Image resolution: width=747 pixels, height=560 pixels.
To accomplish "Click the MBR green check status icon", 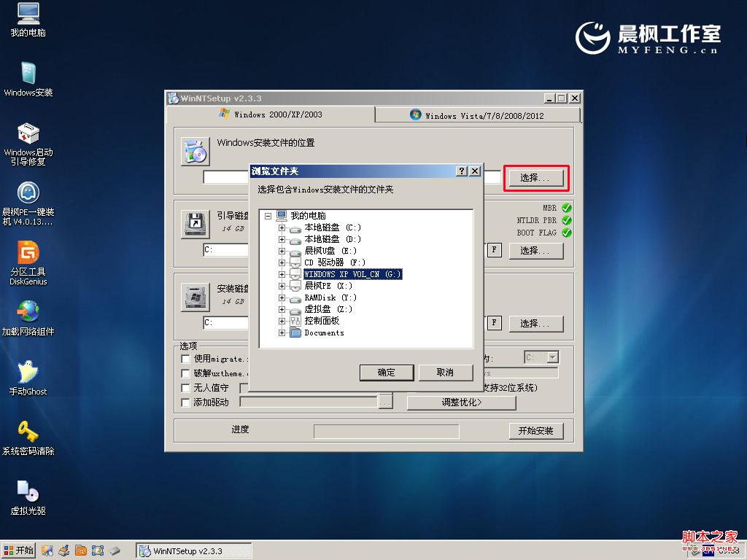I will point(566,208).
